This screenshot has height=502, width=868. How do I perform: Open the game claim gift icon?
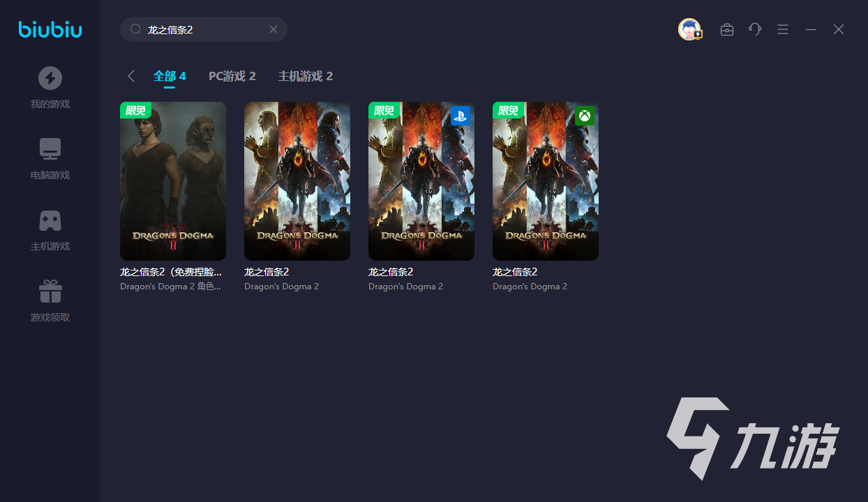point(50,291)
